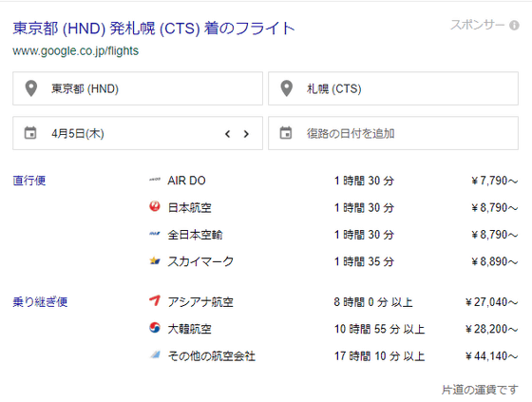Screen dimensions: 532x402
Task: Select the 日本航空 airline name
Action: click(x=190, y=207)
